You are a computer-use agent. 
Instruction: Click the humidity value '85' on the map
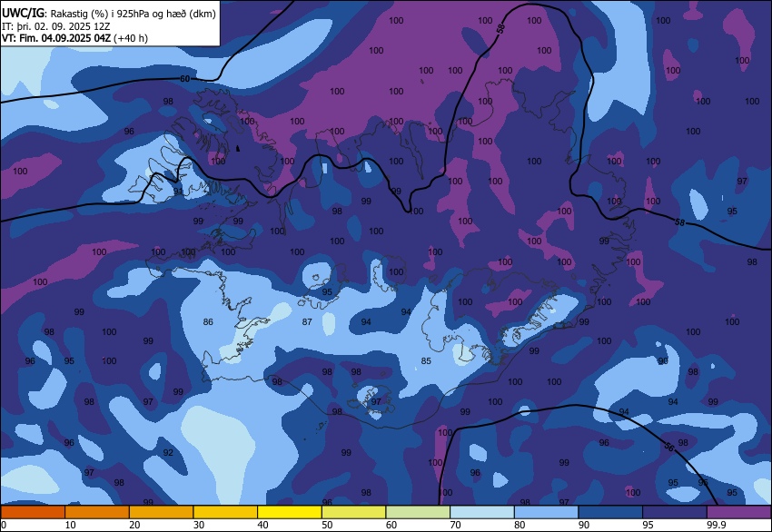(x=426, y=360)
